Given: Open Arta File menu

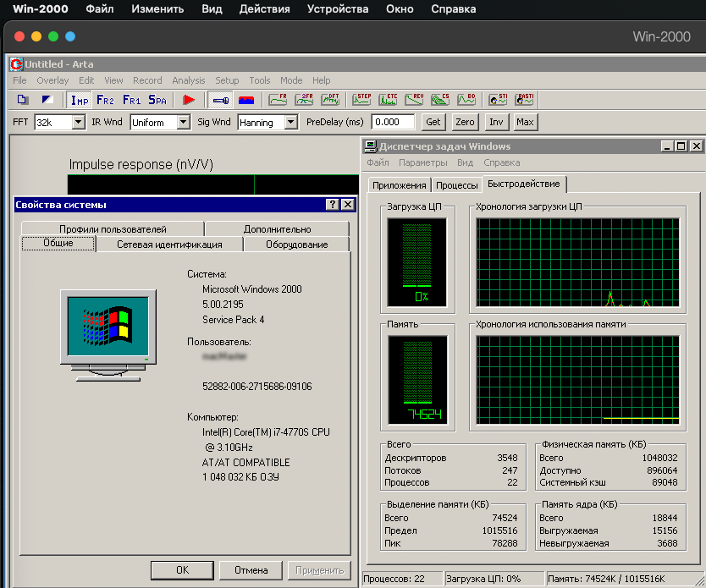Looking at the screenshot, I should pyautogui.click(x=19, y=80).
